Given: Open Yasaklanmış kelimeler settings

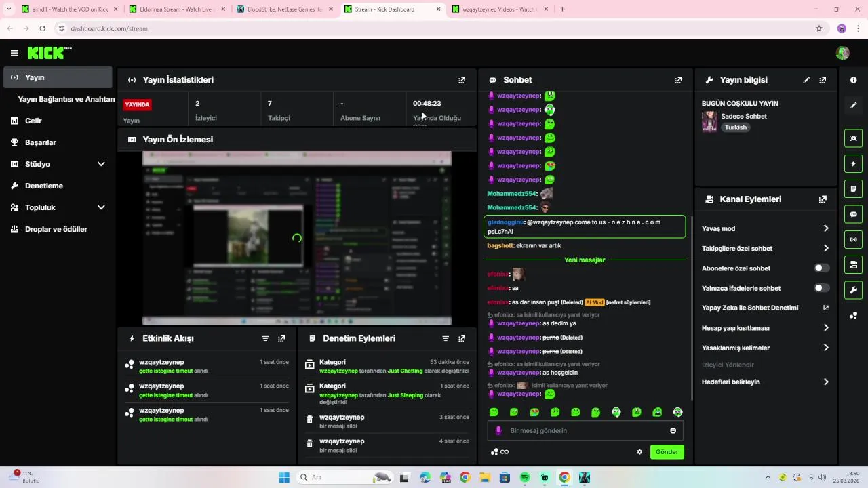Looking at the screenshot, I should 766,348.
